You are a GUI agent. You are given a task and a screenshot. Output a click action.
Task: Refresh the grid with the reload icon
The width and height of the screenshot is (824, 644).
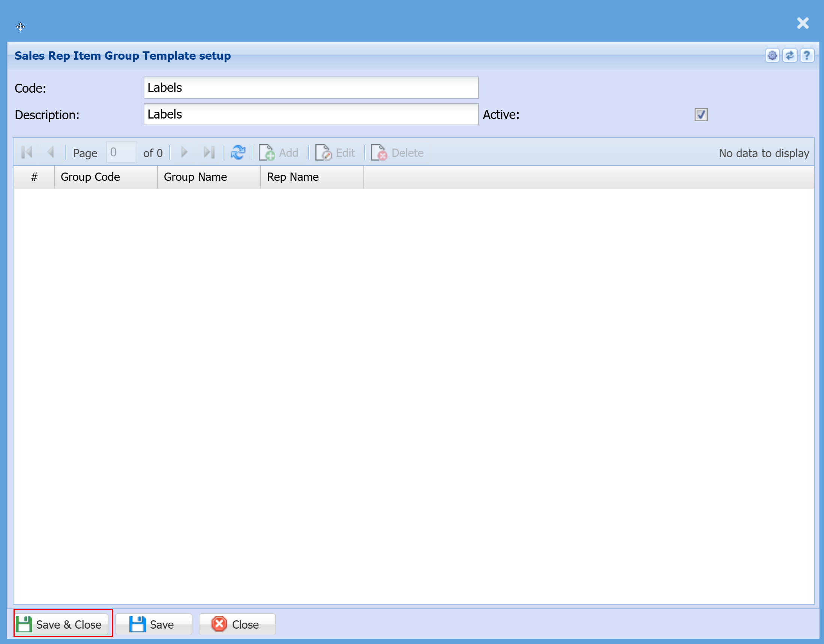[x=238, y=152]
